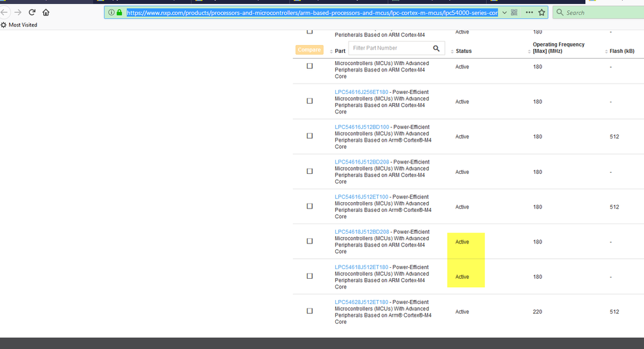Click the browser forward arrow
This screenshot has width=644, height=349.
pyautogui.click(x=17, y=12)
